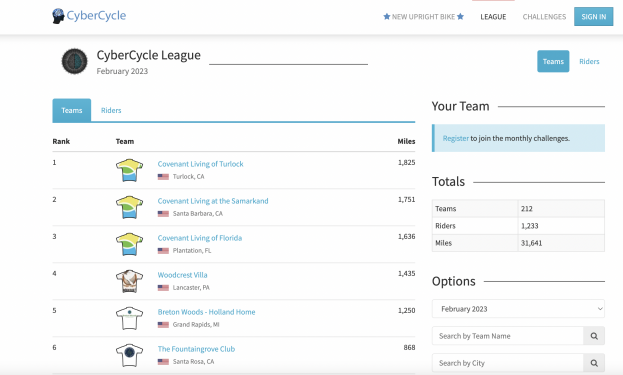Click the Grand Rapids, MI location text

pos(196,325)
